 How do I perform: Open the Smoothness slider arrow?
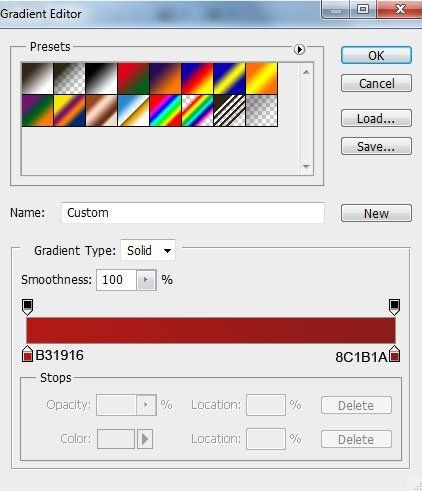146,280
